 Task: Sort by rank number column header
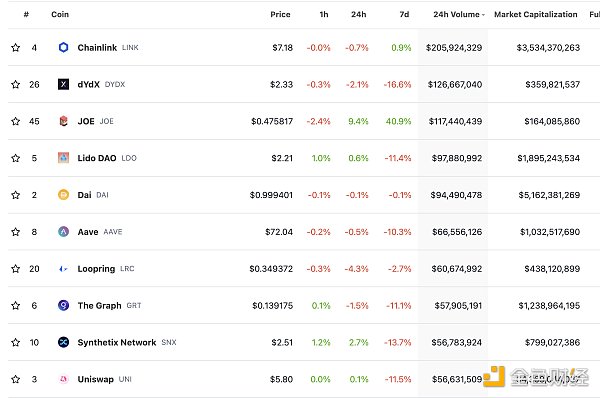point(26,15)
